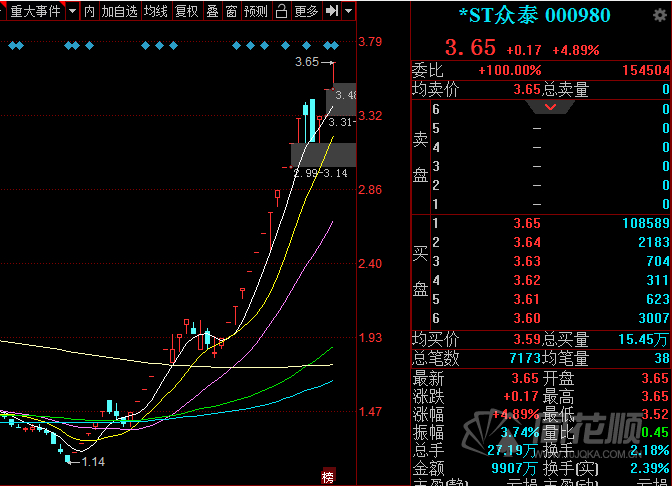Jump to chart end with arrow-bar icon

tap(332, 11)
